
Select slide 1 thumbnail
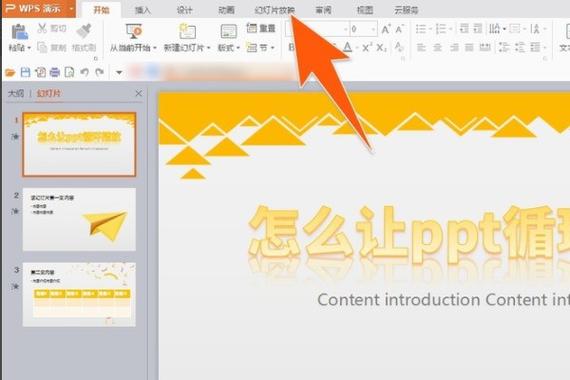79,144
